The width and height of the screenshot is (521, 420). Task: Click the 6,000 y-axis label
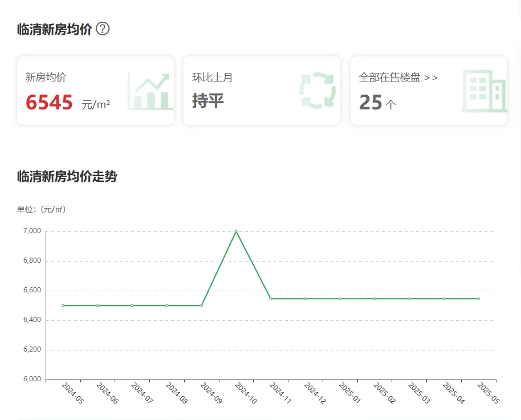(32, 380)
